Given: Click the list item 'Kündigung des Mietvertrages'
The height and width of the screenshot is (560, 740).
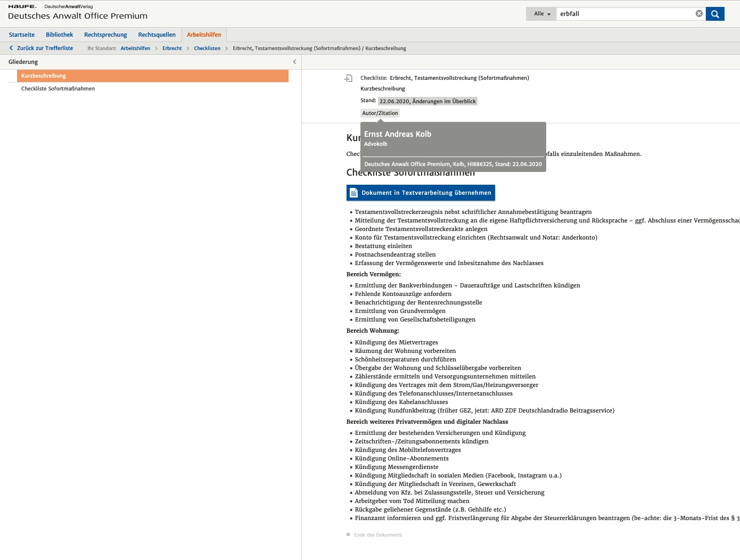Looking at the screenshot, I should pos(397,342).
